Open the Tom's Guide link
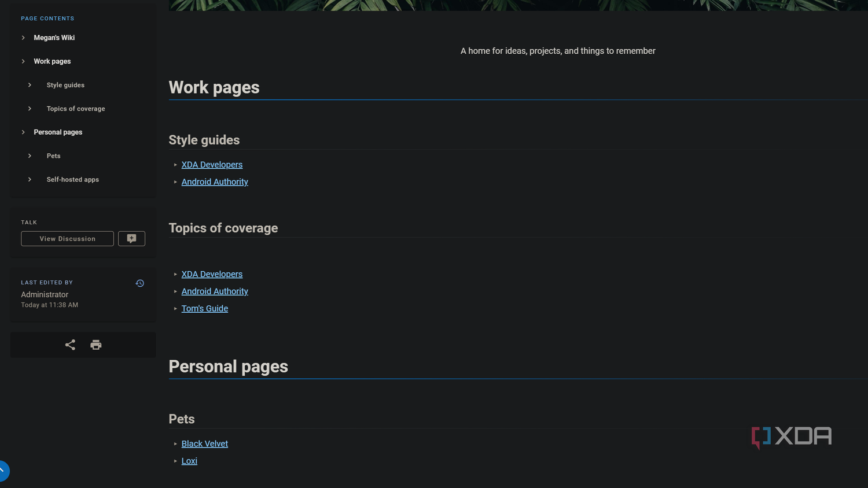868x488 pixels. coord(205,309)
